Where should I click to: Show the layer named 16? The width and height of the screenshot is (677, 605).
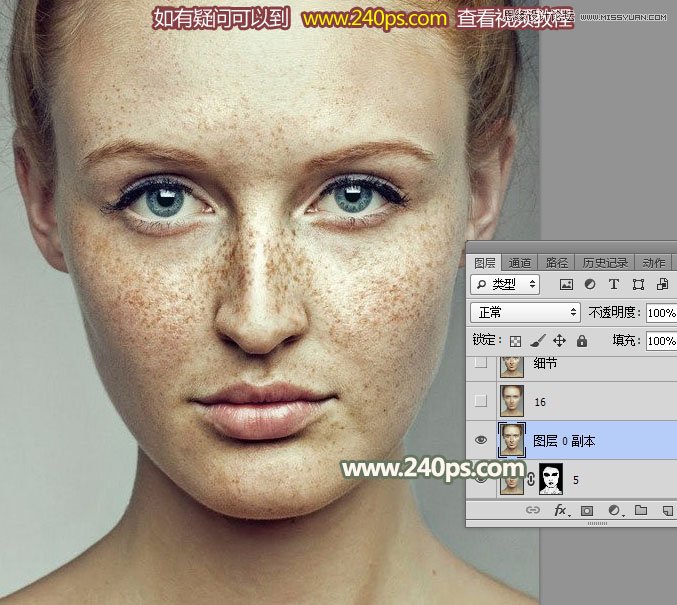[x=481, y=401]
